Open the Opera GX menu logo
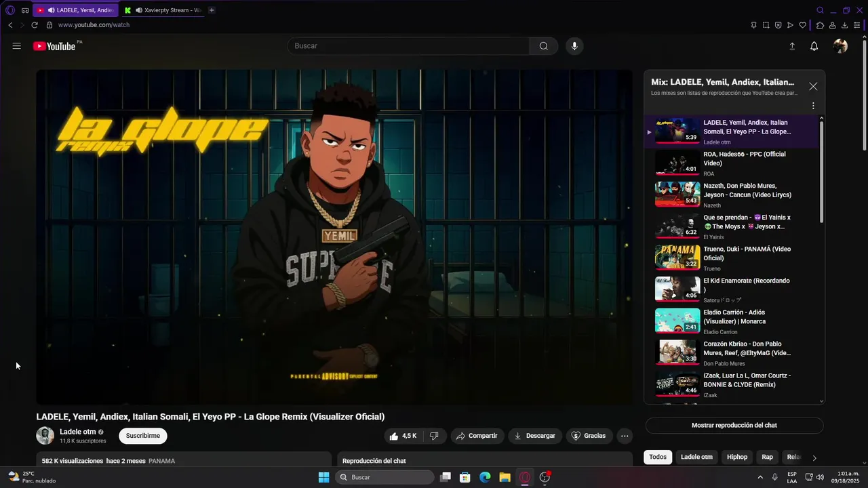This screenshot has width=868, height=488. coord(10,10)
